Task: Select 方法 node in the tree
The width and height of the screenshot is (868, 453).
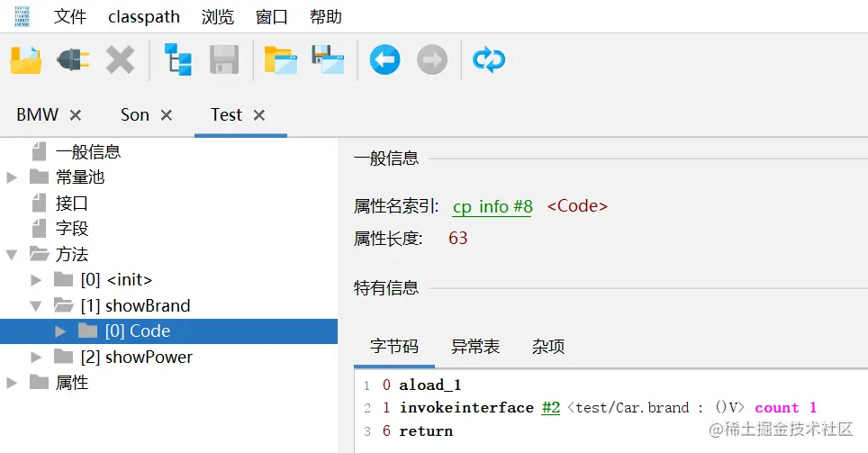Action: [71, 254]
